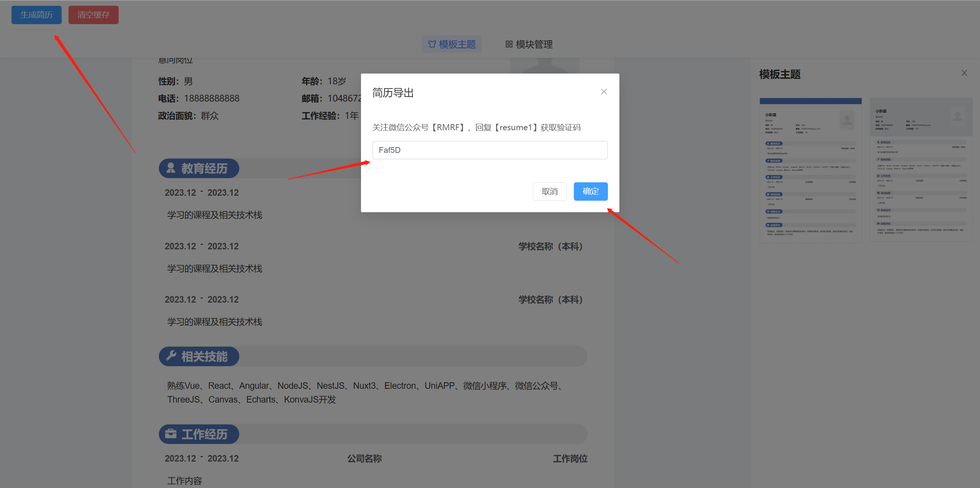Close the 简历导出 dialog with X
Image resolution: width=980 pixels, height=488 pixels.
coord(604,92)
